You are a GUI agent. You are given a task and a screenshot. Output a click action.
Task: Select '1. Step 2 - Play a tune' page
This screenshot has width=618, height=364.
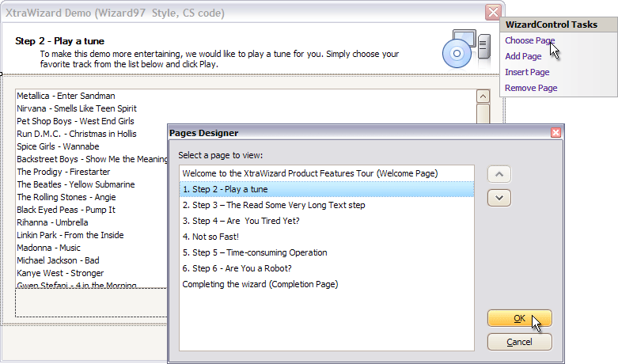tap(327, 189)
